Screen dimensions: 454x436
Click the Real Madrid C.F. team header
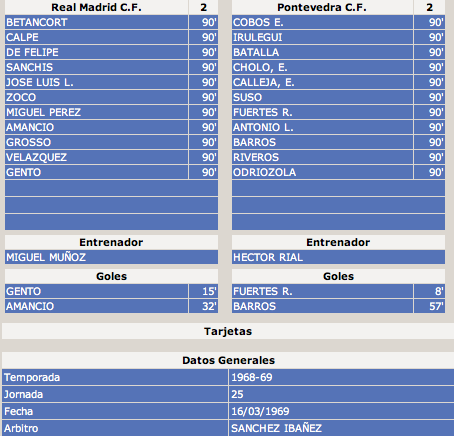pos(96,7)
